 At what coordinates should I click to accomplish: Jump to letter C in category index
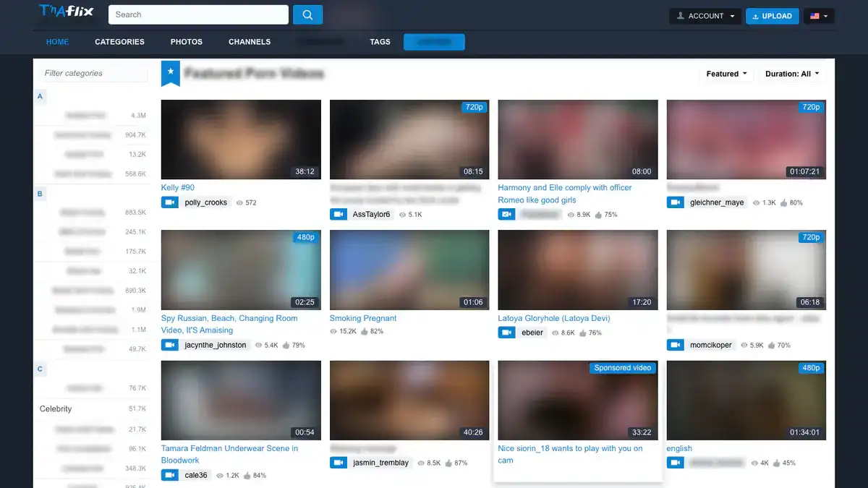[41, 369]
